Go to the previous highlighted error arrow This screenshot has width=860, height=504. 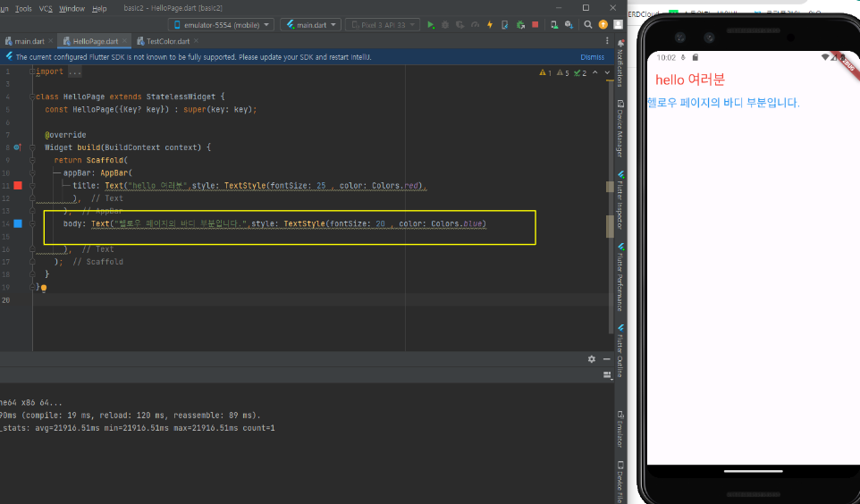[x=595, y=73]
